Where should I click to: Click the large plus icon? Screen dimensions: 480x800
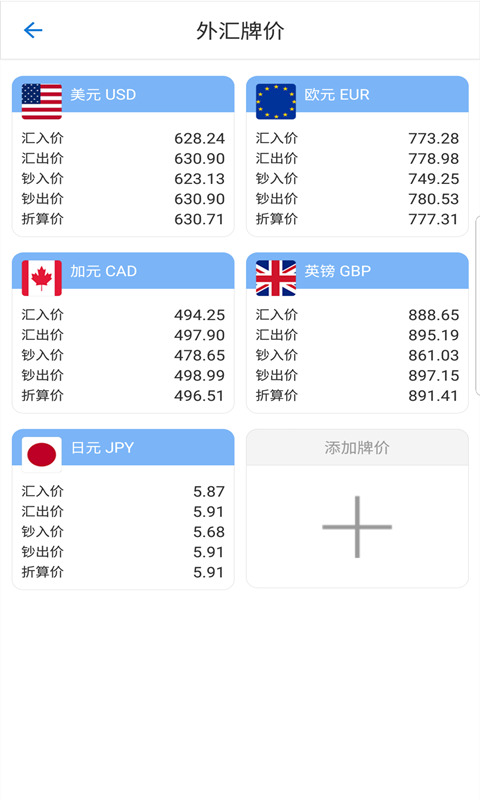click(357, 527)
